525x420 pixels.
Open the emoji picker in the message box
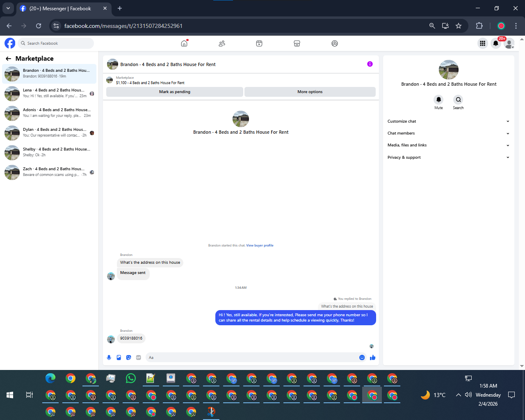coord(362,358)
